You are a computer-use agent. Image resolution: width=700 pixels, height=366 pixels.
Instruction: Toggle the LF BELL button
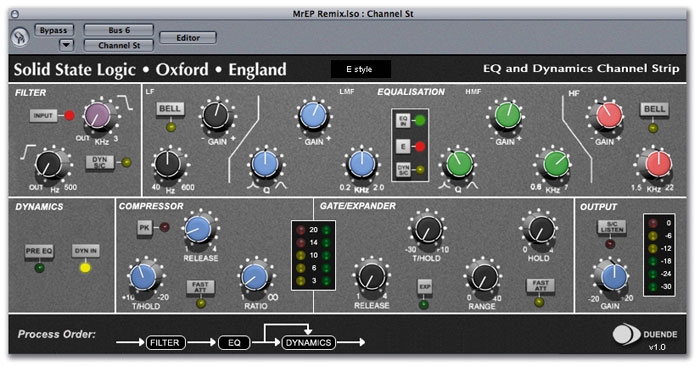coord(170,109)
